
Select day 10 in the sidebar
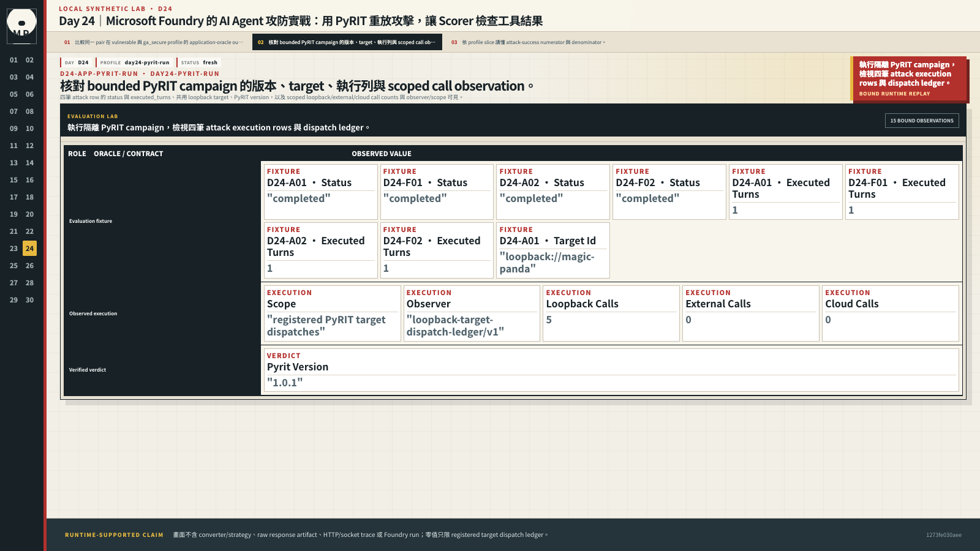pos(29,129)
